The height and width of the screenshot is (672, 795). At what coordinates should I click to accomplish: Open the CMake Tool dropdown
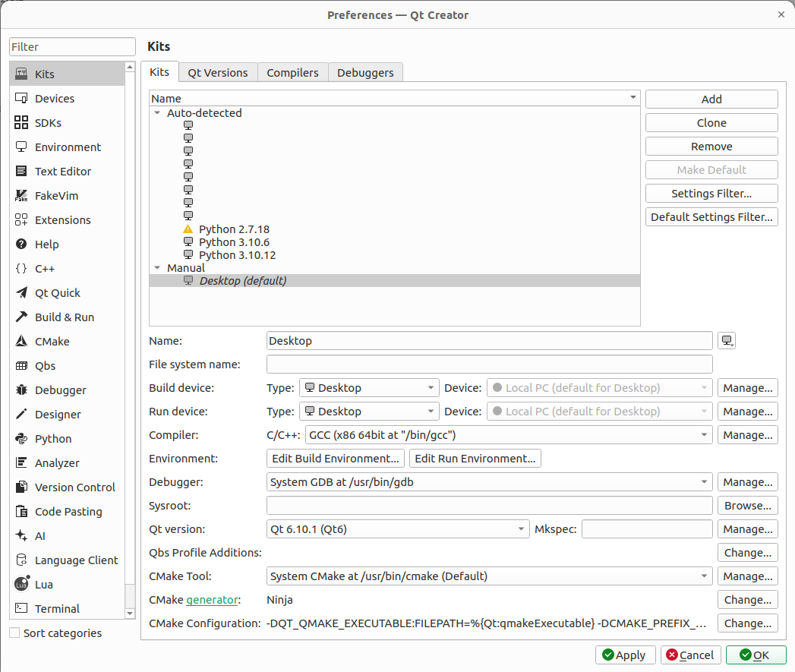coord(489,576)
